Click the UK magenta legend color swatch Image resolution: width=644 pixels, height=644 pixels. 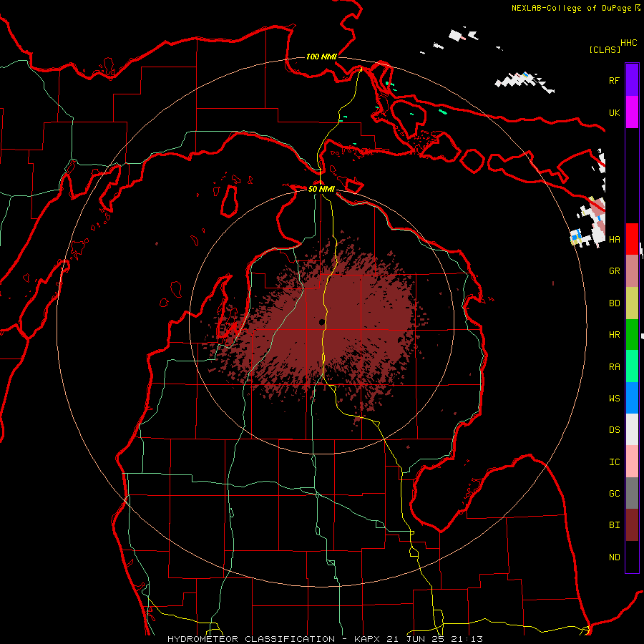pos(632,112)
